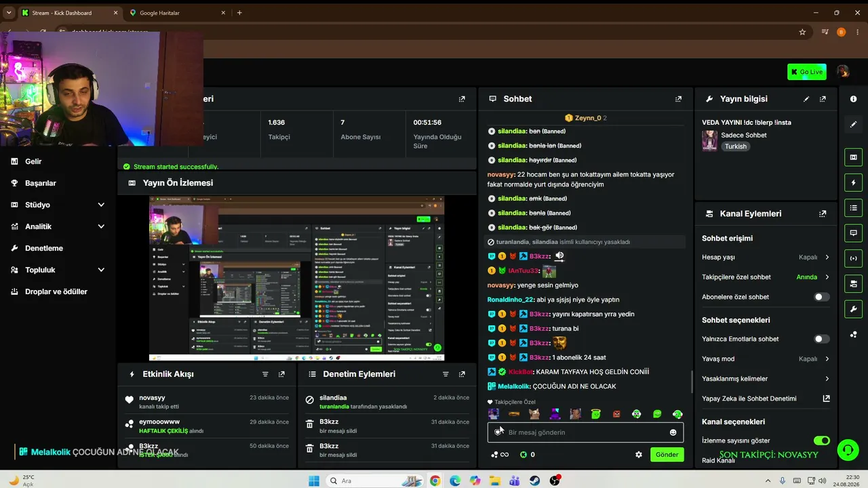This screenshot has width=868, height=488.
Task: Switch to the Google Haritalar tab
Action: [176, 13]
